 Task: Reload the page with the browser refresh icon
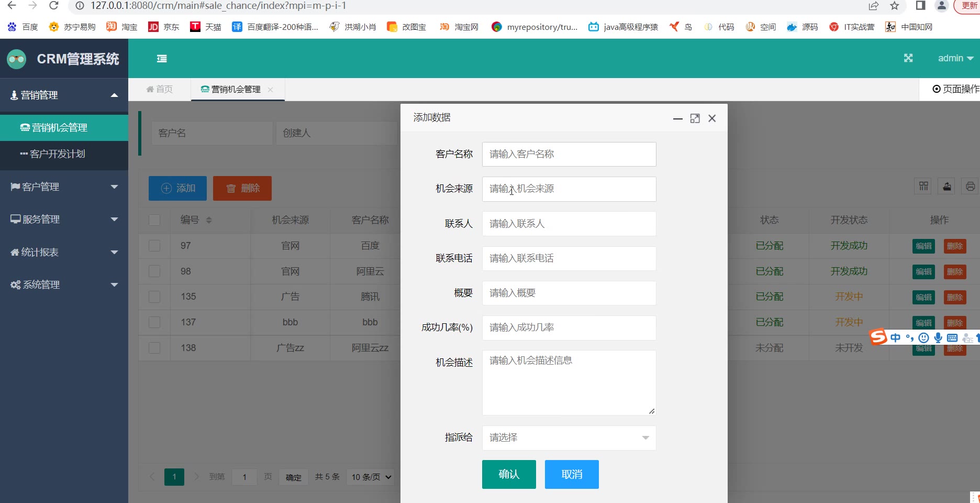[53, 6]
